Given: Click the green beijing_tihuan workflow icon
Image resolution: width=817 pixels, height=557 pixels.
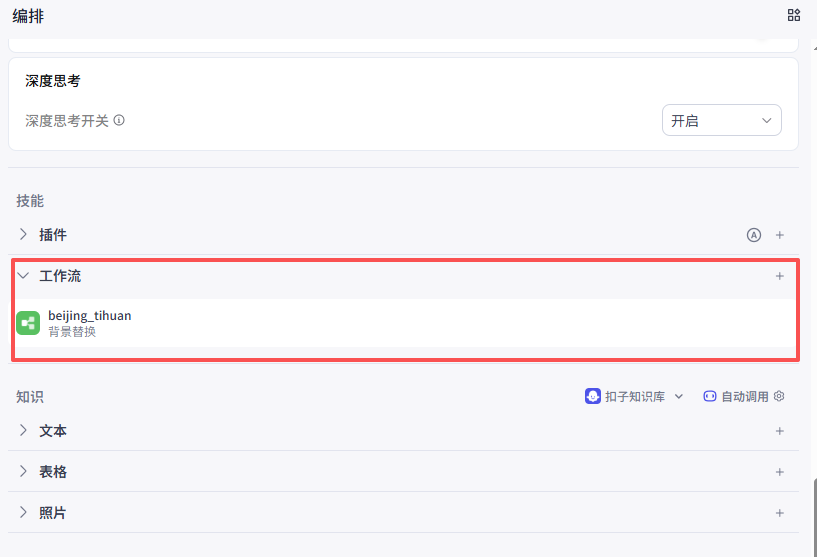Looking at the screenshot, I should (28, 323).
